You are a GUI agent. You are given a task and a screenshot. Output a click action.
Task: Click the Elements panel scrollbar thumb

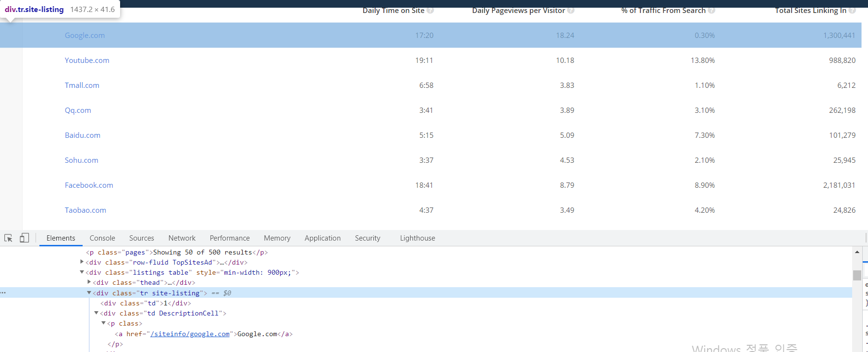tap(857, 275)
